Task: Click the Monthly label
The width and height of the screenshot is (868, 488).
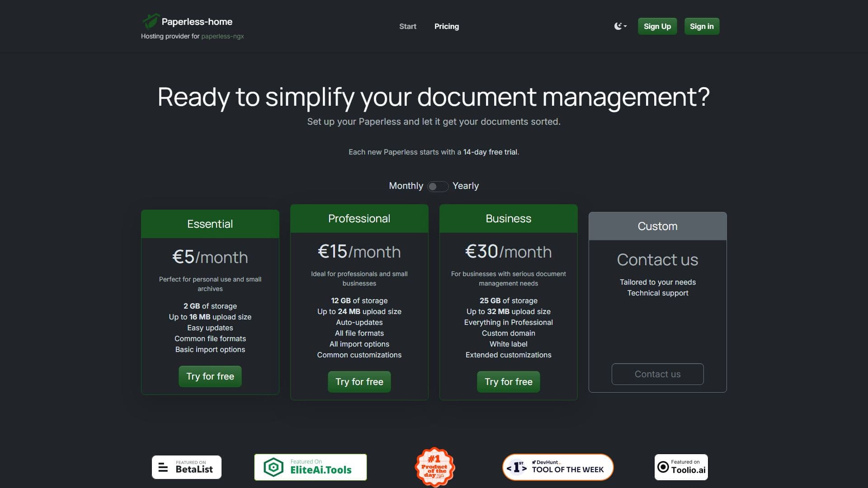Action: (x=406, y=186)
